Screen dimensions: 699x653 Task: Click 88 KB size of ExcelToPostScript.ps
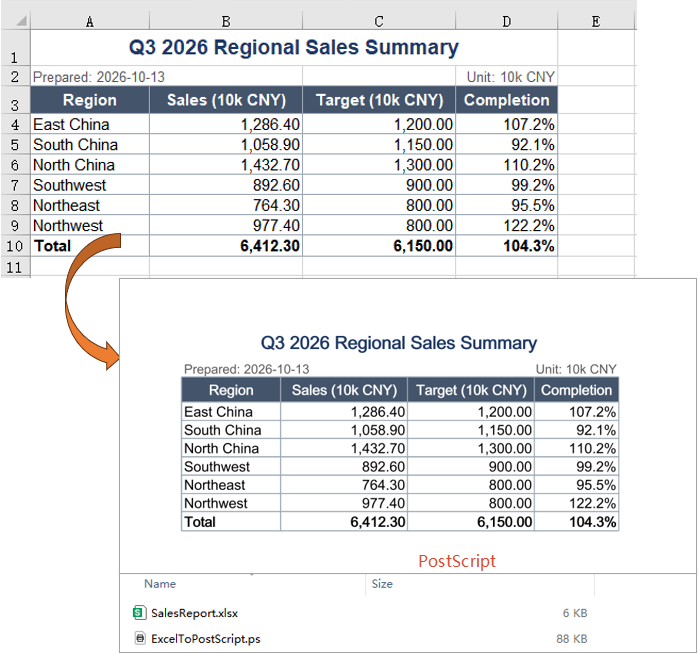[572, 639]
